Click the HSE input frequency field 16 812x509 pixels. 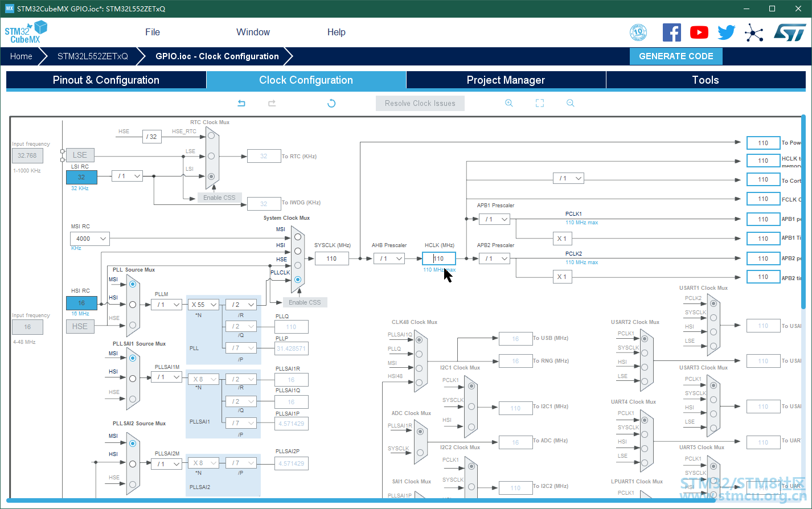(x=27, y=327)
